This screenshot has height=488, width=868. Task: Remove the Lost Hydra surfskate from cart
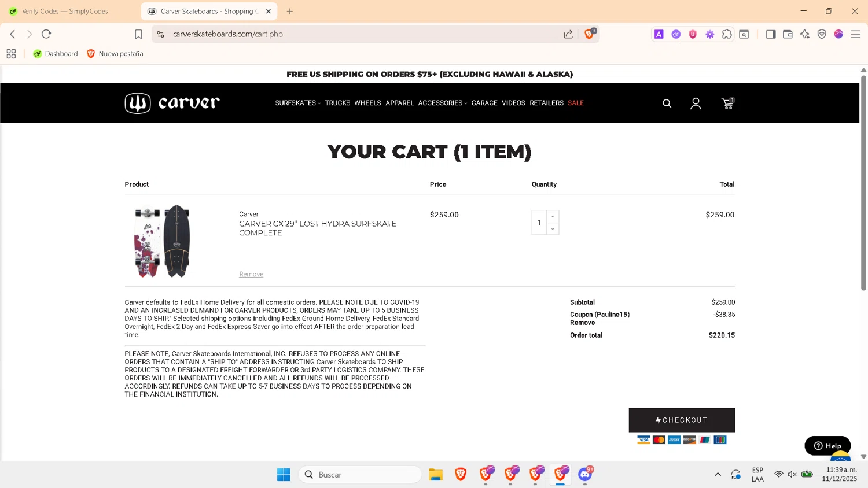(x=251, y=274)
